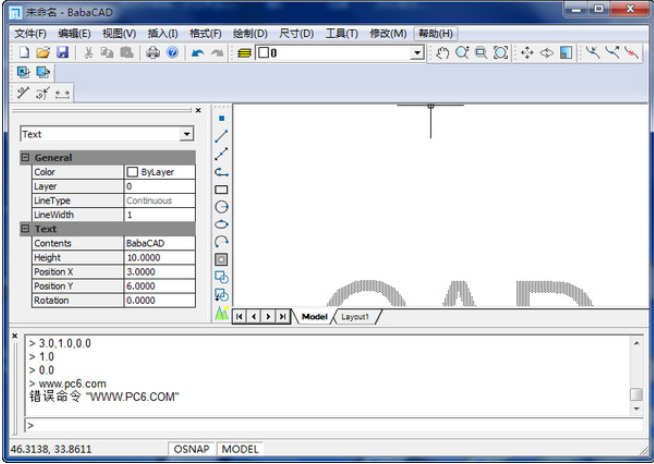Click the Undo arrow icon
The height and width of the screenshot is (464, 654).
pos(197,52)
